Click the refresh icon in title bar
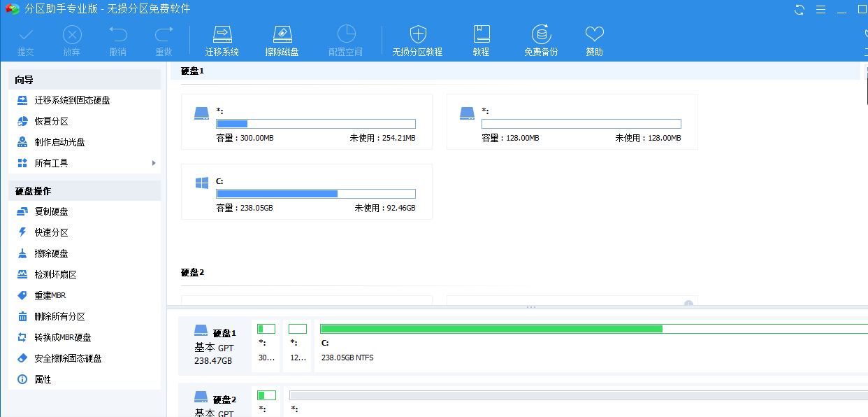This screenshot has width=868, height=417. coord(800,9)
